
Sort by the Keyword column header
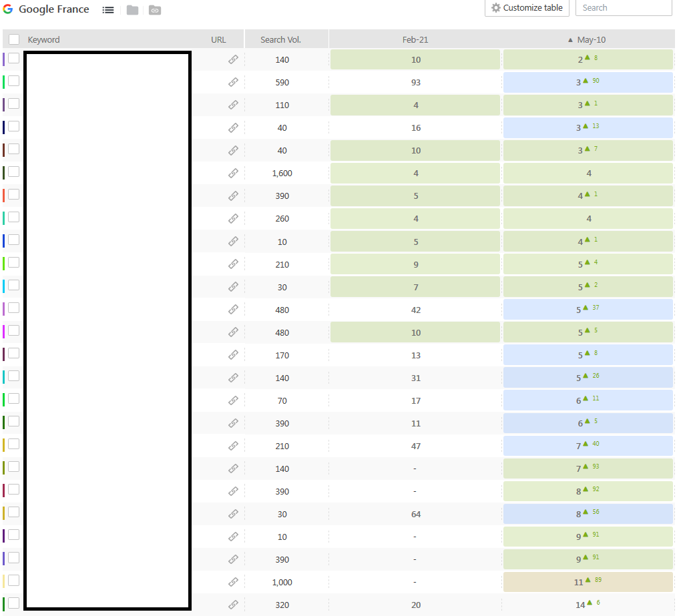pos(43,39)
